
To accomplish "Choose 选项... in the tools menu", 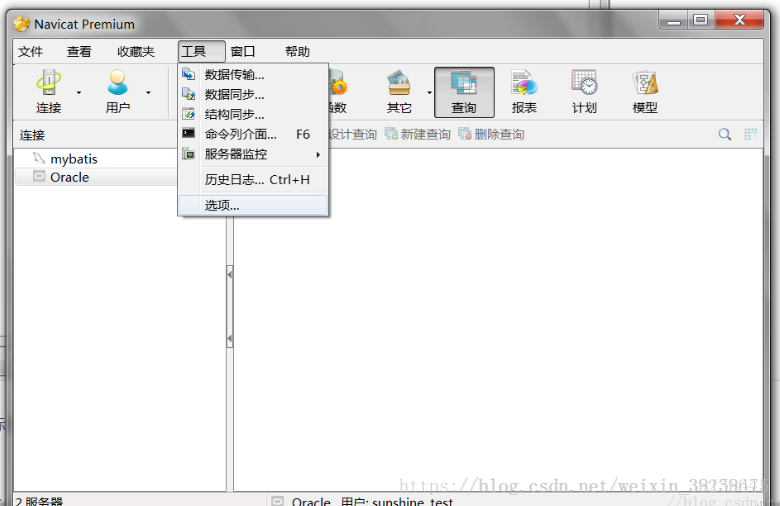I will click(253, 205).
